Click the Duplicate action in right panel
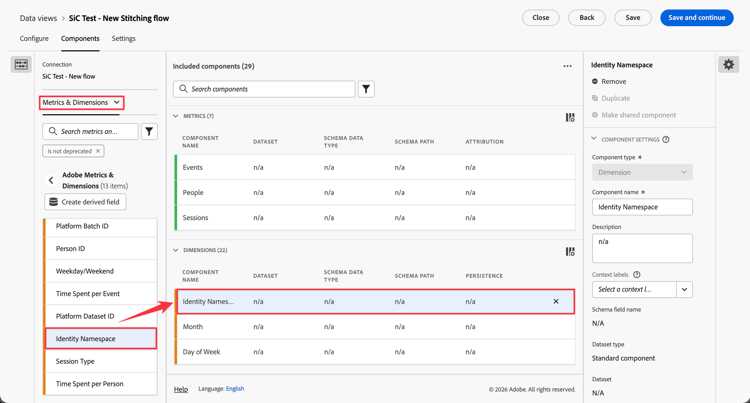The image size is (750, 403). tap(611, 98)
